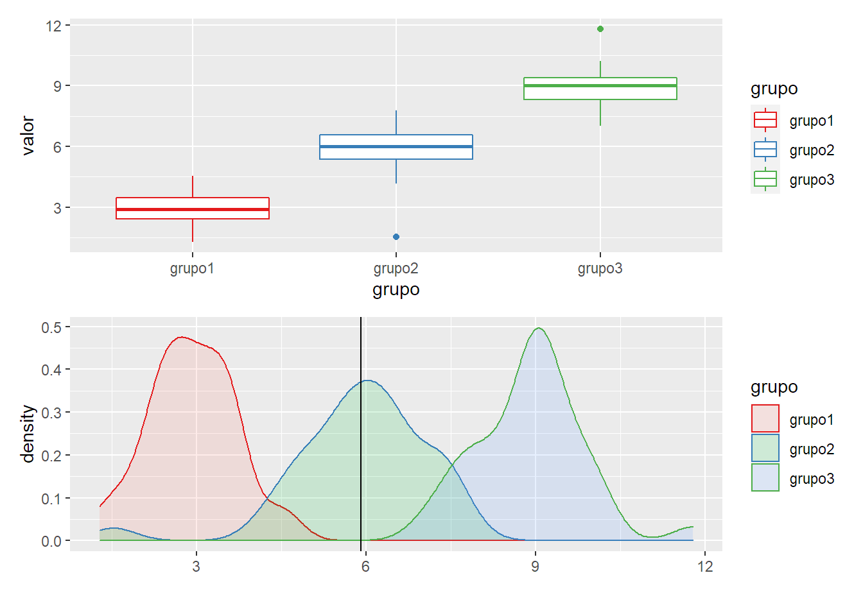863x616 pixels.
Task: Select the light-blue grupo3 density legend swatch
Action: pyautogui.click(x=765, y=477)
